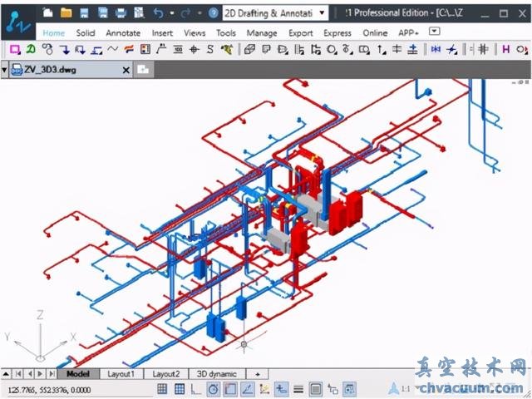Viewport: 532px width, 399px height.
Task: Open the ZWCAD application logo menu
Action: [x=18, y=23]
